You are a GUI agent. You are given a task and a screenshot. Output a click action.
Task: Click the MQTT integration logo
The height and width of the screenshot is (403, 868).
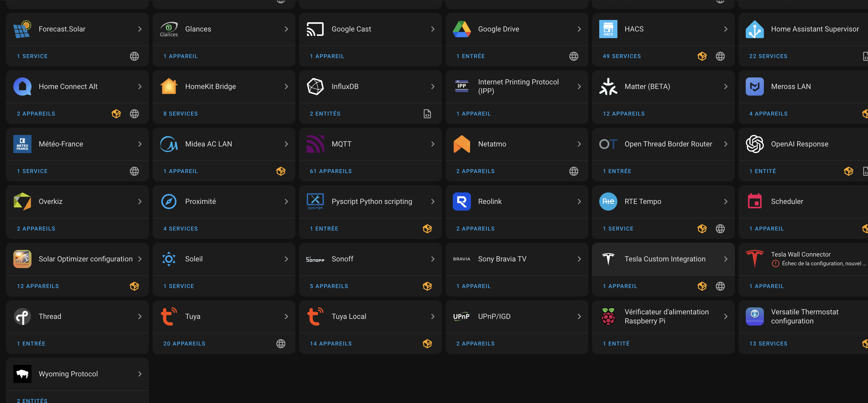(x=315, y=144)
